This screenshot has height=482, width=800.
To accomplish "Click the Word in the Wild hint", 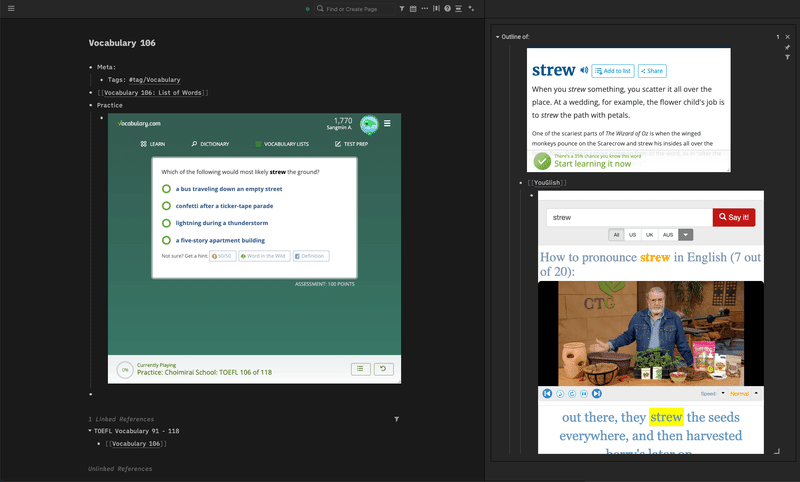I will tap(264, 256).
